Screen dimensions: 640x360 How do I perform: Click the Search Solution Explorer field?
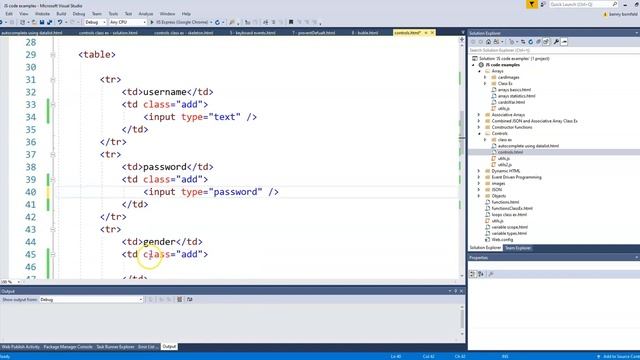pos(553,50)
